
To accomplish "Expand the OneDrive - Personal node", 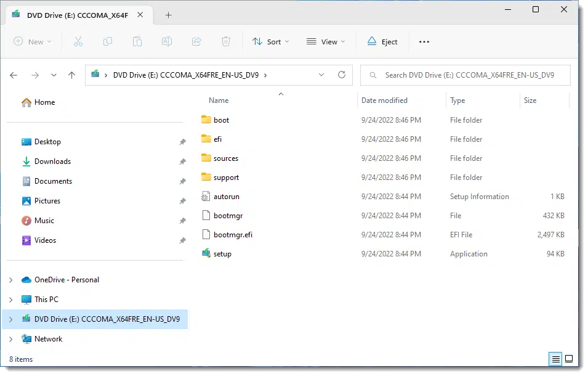I will pyautogui.click(x=11, y=280).
